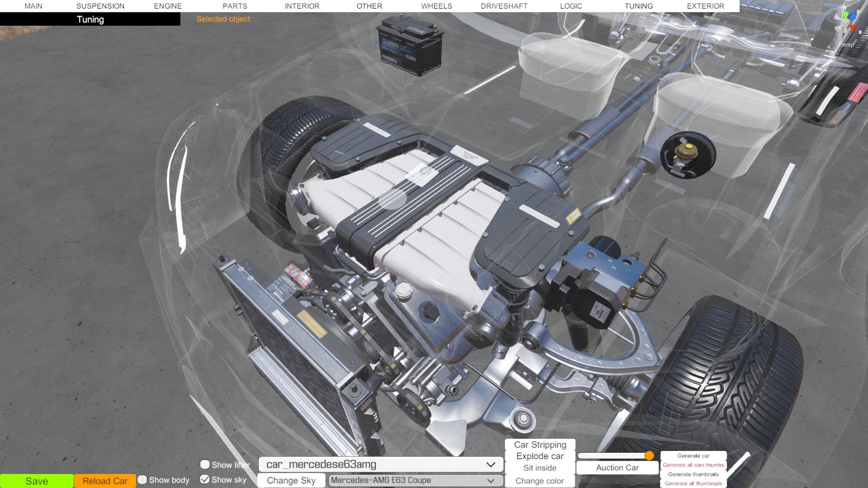
Task: Click the Explode car button
Action: 540,456
